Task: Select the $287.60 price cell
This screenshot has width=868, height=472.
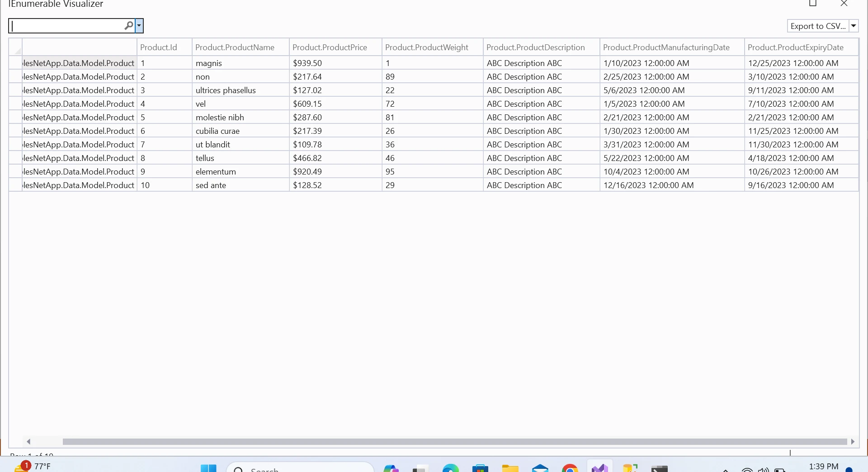Action: click(335, 117)
